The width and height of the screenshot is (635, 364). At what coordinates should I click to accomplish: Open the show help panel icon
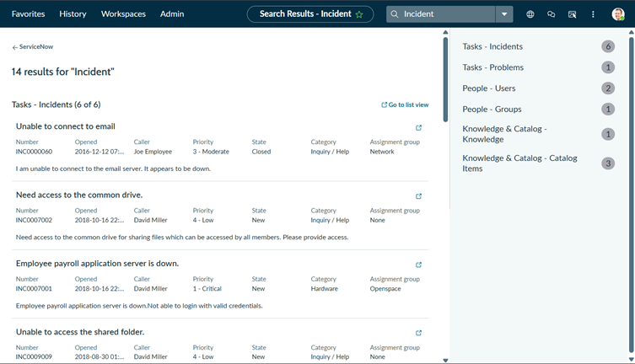[573, 14]
